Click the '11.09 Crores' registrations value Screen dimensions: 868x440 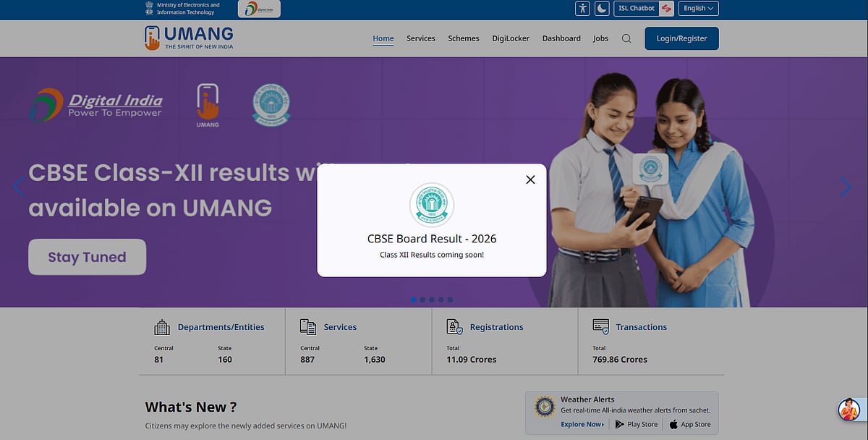pos(471,359)
